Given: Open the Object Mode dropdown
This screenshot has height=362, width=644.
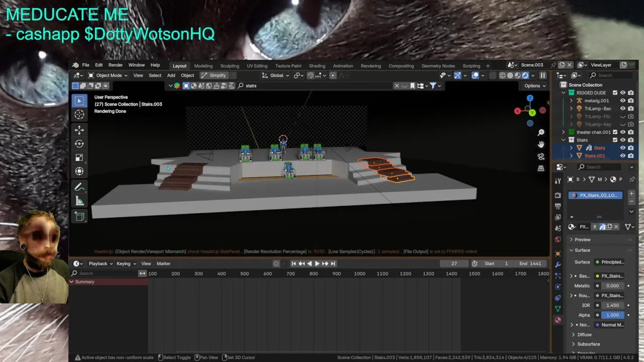Looking at the screenshot, I should 108,75.
